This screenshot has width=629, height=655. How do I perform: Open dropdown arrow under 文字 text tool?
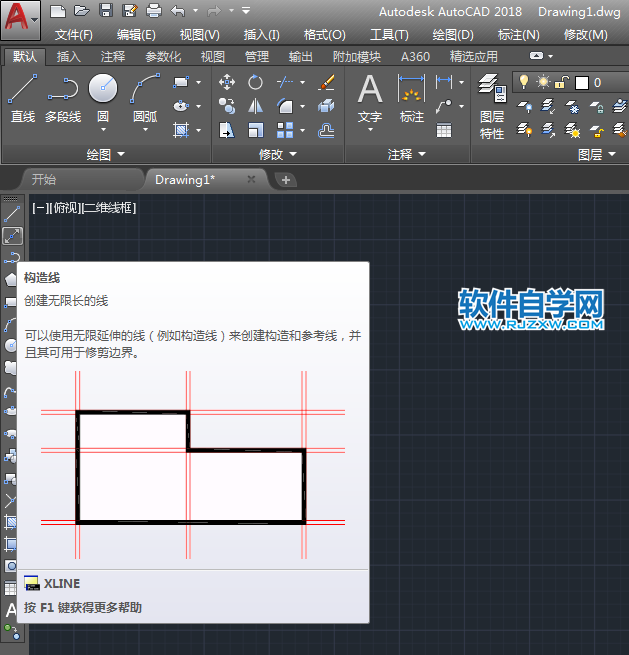pyautogui.click(x=370, y=130)
